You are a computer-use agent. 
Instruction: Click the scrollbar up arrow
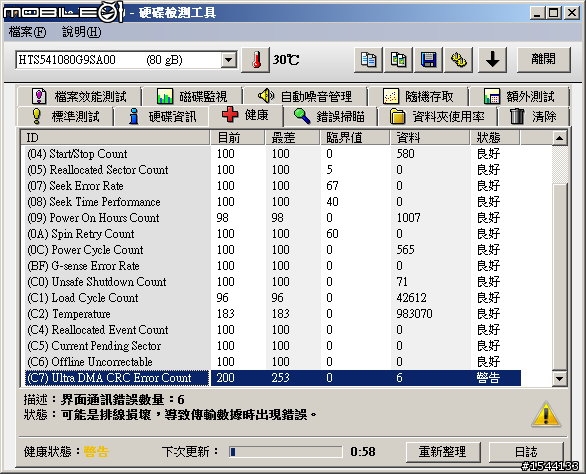point(559,138)
